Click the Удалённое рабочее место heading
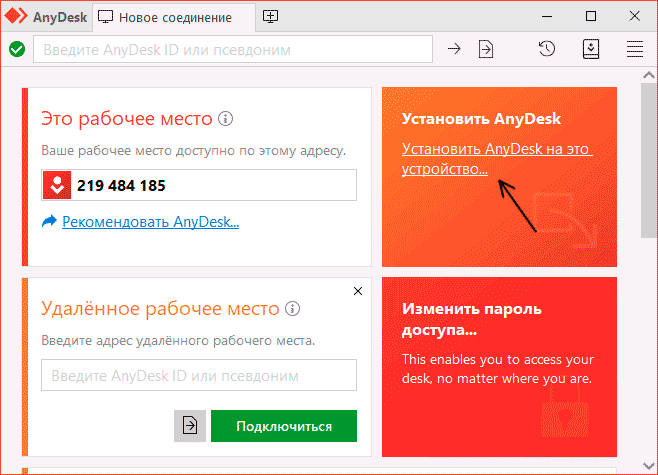This screenshot has width=658, height=475. [x=160, y=309]
